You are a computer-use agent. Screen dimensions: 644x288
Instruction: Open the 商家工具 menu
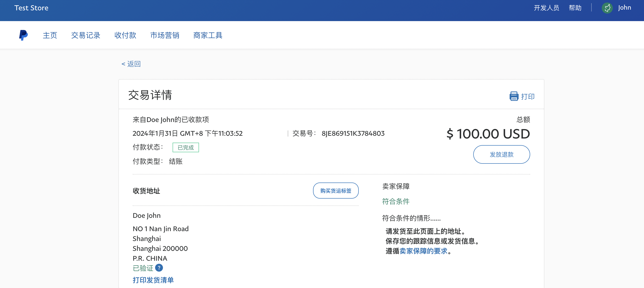point(208,35)
